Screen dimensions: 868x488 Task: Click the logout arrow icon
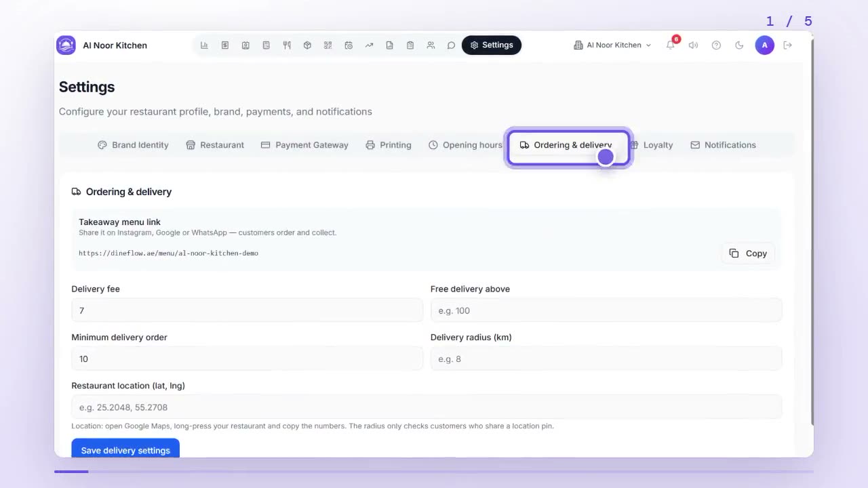[x=787, y=45]
